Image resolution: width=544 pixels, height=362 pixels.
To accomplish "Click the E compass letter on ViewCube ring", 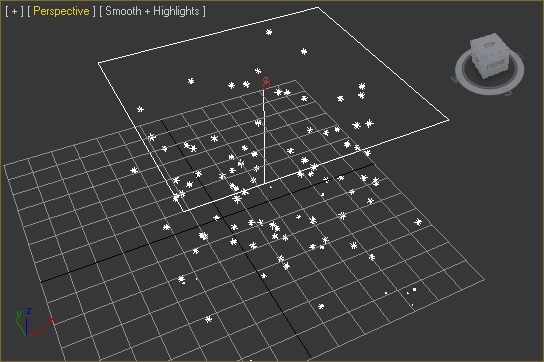I will [520, 56].
